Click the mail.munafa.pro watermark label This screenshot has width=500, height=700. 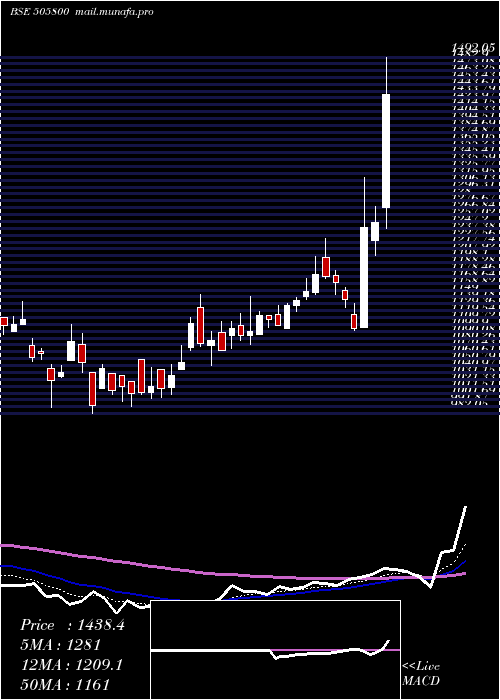(x=113, y=12)
